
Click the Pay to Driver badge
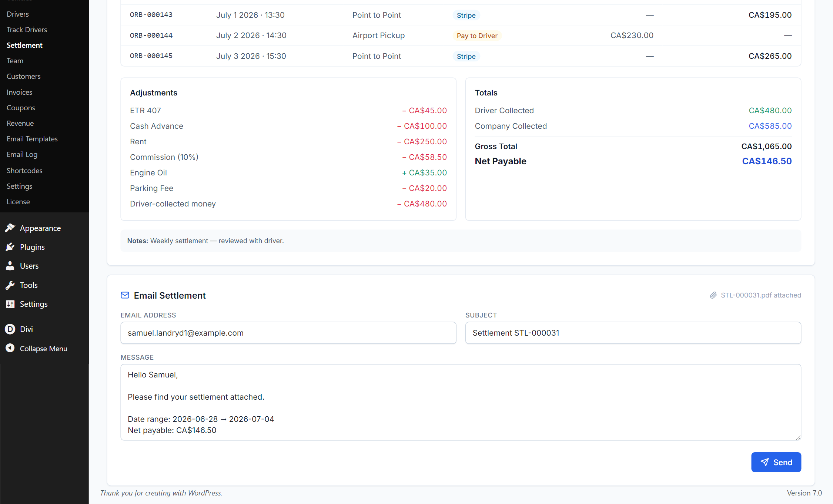point(477,36)
